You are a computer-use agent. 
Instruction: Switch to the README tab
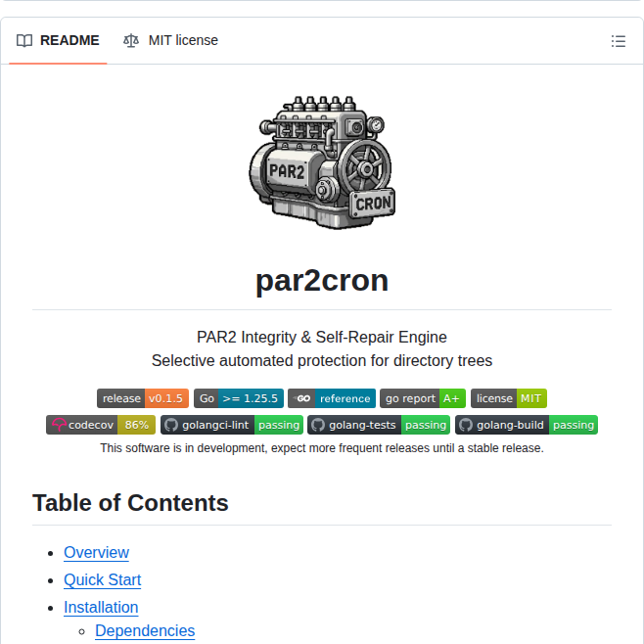[x=59, y=40]
